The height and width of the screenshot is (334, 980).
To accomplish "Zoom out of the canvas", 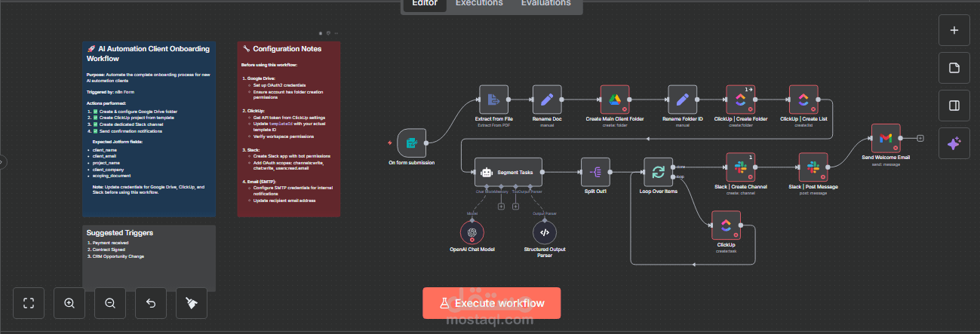I will pos(110,303).
